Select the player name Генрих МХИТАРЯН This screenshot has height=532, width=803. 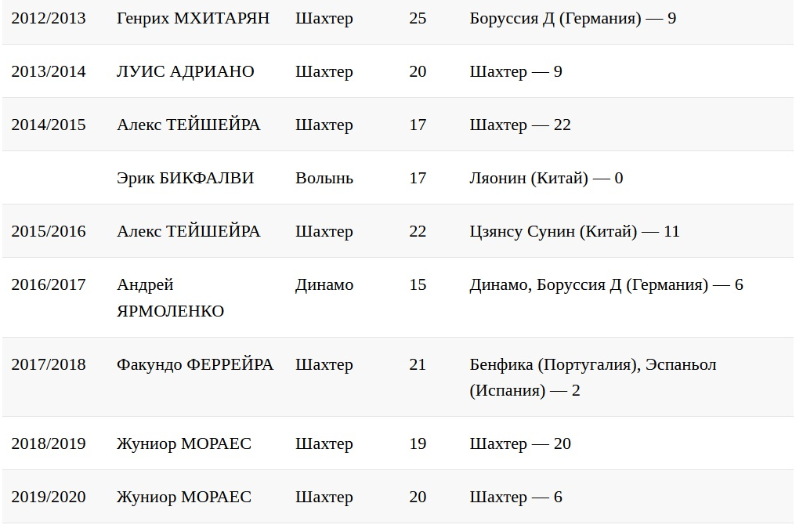coord(193,18)
